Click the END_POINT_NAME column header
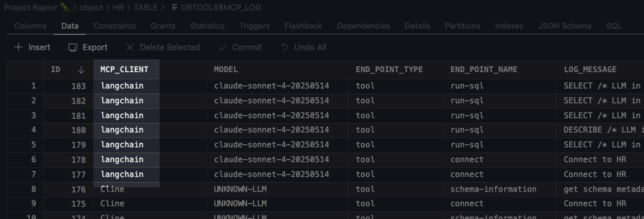This screenshot has height=219, width=644. [484, 69]
